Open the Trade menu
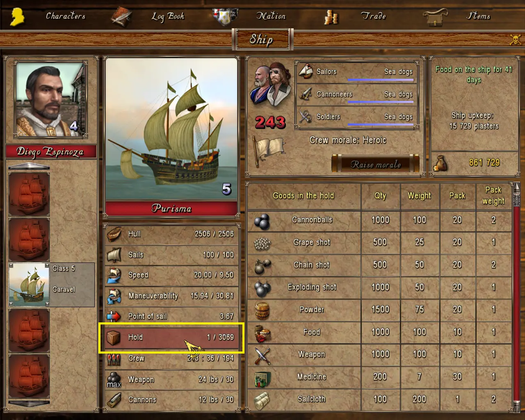The height and width of the screenshot is (420, 525). point(373,16)
